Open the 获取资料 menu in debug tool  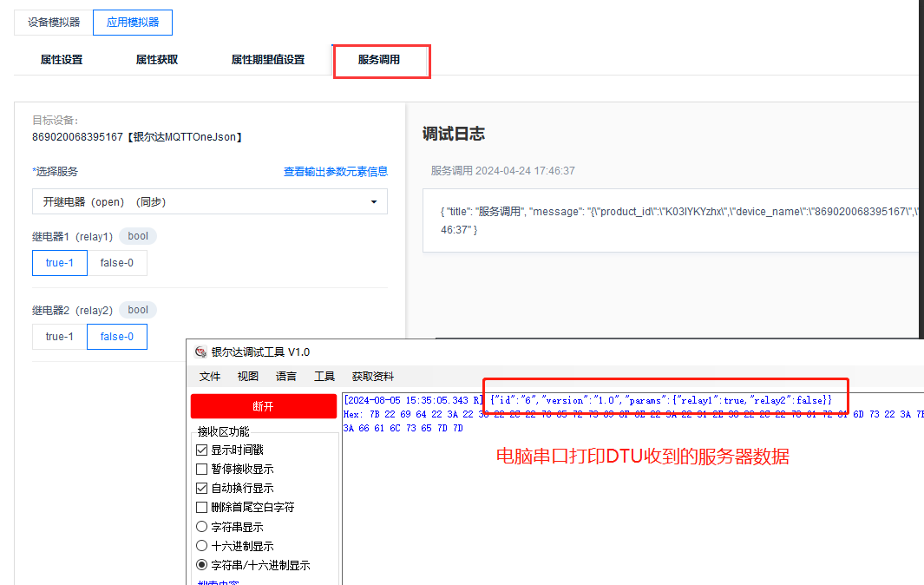[373, 376]
